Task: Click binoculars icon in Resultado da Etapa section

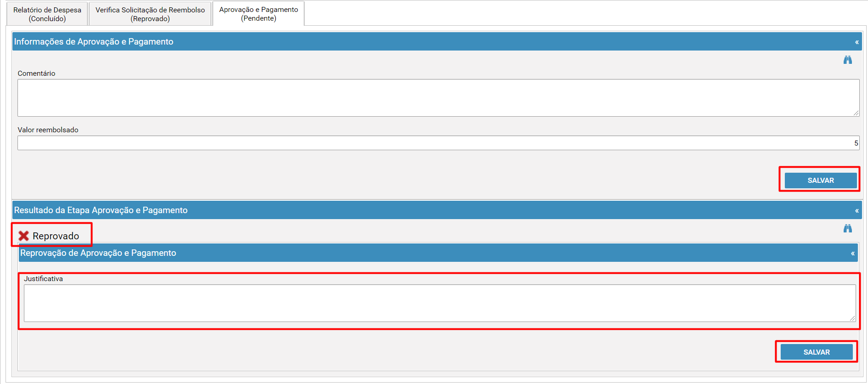Action: coord(848,228)
